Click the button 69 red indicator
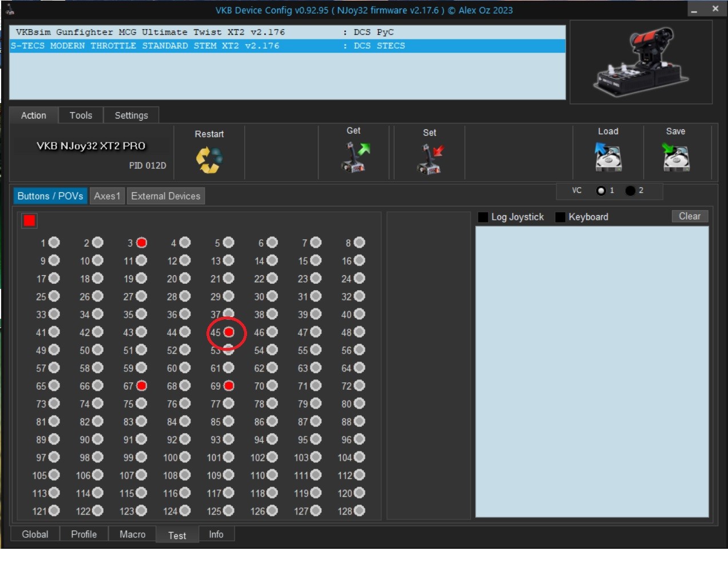 229,386
